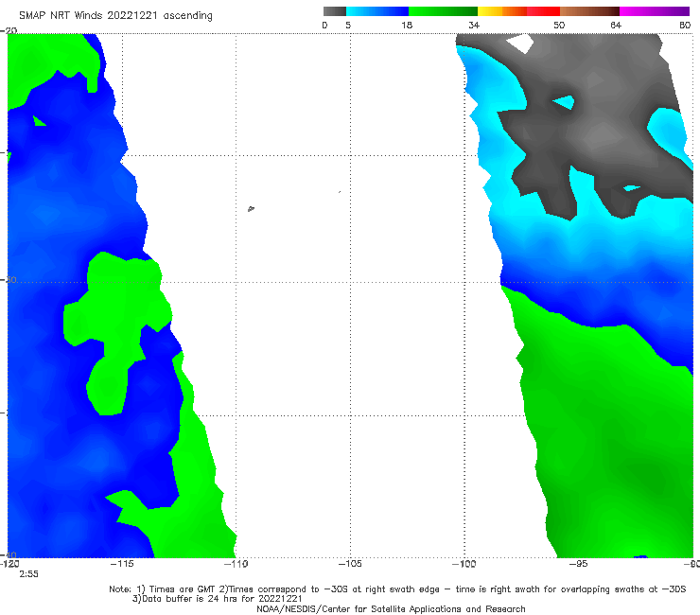This screenshot has width=700, height=615.
Task: Click the longitude label '-115'
Action: pyautogui.click(x=122, y=564)
